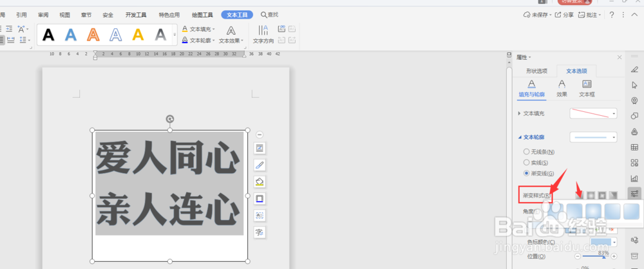The height and width of the screenshot is (269, 644).
Task: Switch to the 文本选项 panel tab
Action: (576, 71)
